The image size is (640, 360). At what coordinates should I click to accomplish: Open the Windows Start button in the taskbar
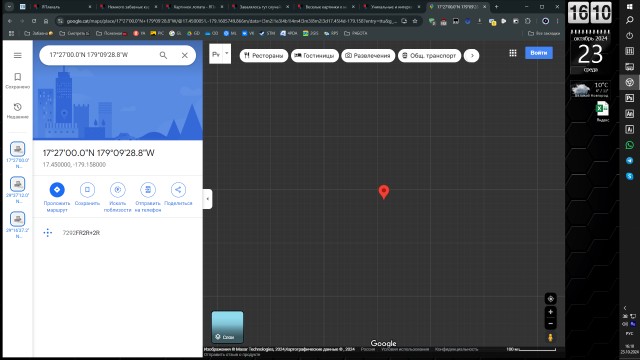(x=629, y=7)
